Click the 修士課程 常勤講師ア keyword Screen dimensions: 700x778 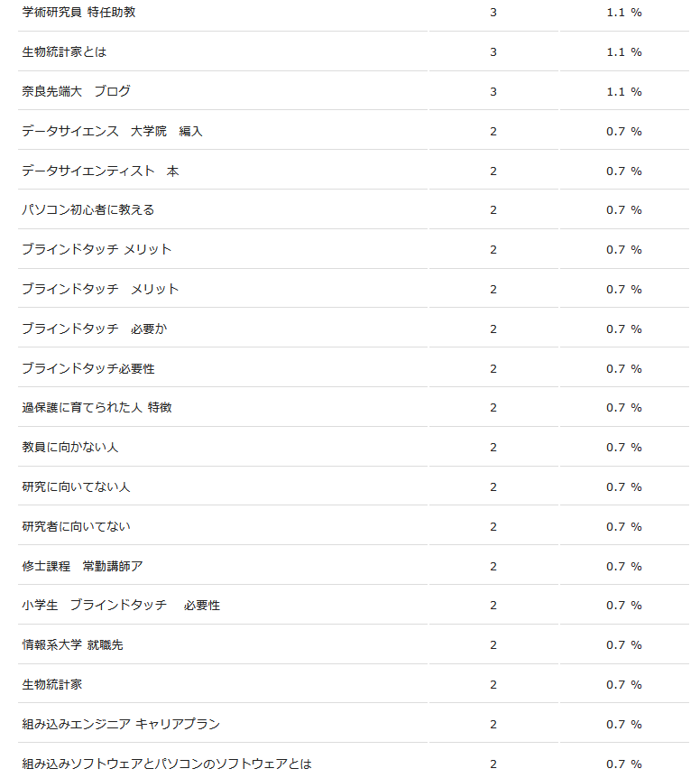[x=82, y=567]
